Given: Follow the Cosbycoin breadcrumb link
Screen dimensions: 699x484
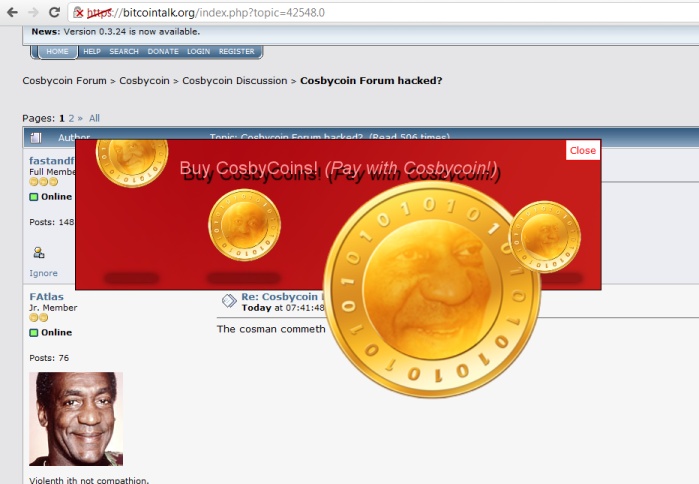Looking at the screenshot, I should pyautogui.click(x=144, y=81).
